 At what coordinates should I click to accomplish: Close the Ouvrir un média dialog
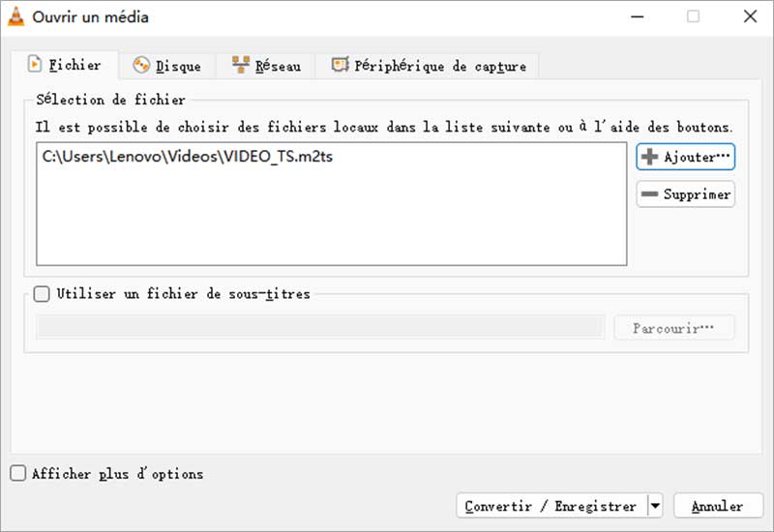750,16
